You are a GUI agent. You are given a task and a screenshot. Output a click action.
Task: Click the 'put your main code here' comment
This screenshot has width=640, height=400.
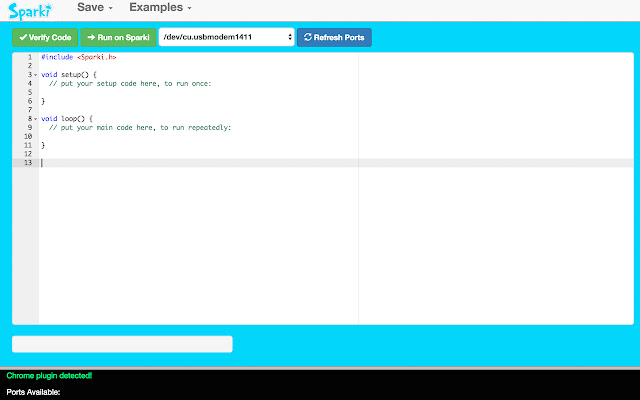140,128
